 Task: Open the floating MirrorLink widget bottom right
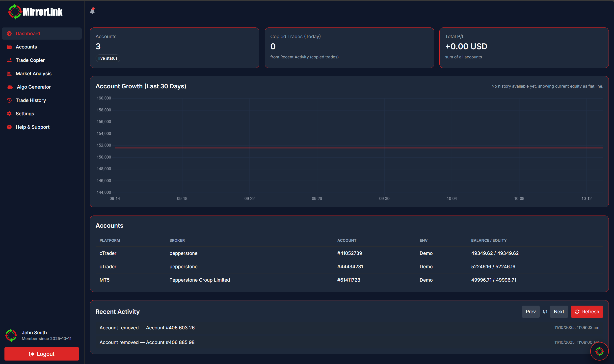point(599,351)
